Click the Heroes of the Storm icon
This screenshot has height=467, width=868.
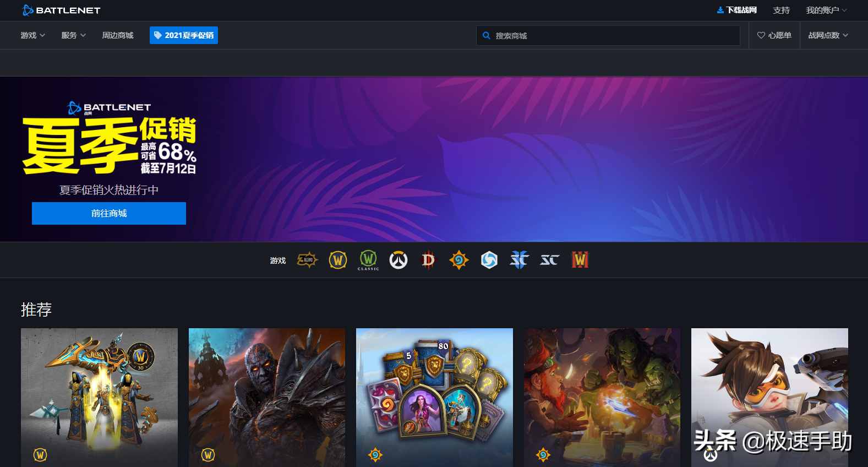point(489,260)
